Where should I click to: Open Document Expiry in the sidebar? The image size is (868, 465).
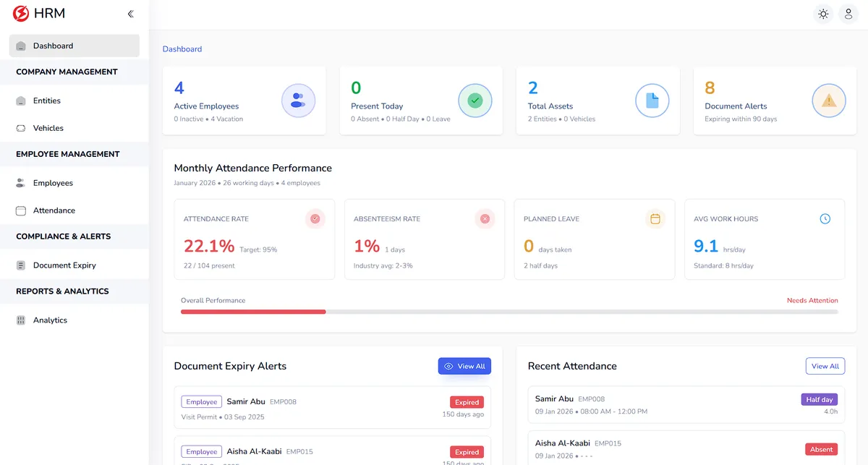[x=75, y=265]
